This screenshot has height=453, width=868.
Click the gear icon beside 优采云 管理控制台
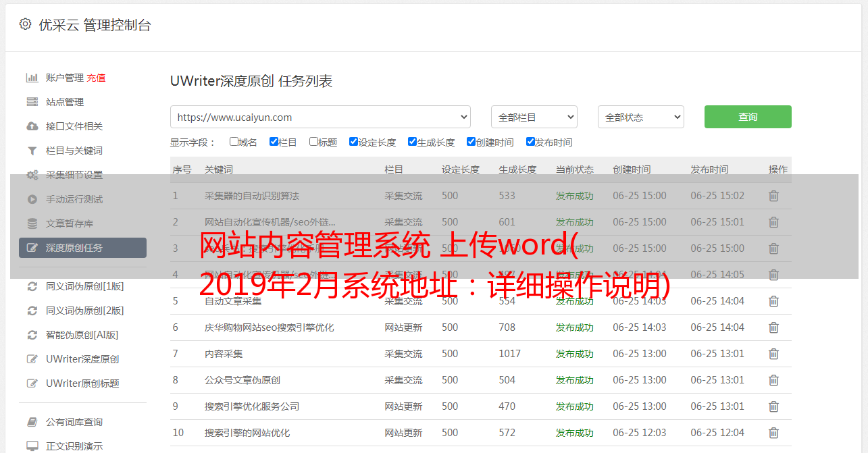click(x=25, y=24)
